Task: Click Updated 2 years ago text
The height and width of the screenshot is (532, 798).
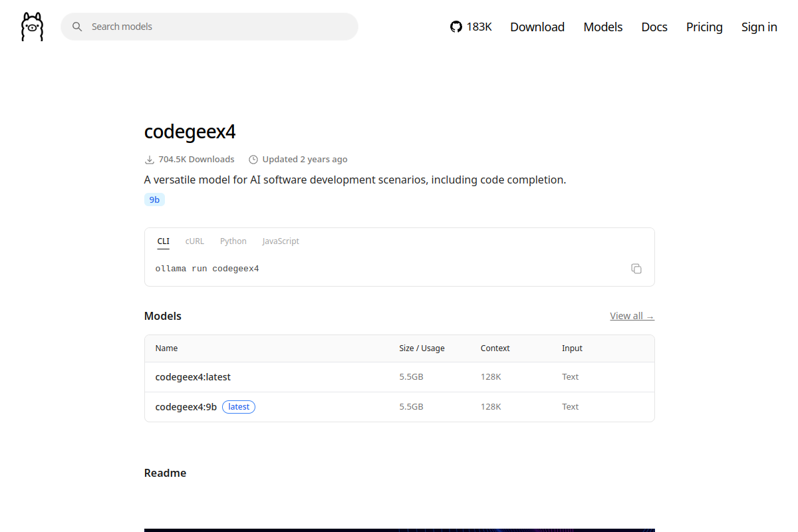Action: pos(305,160)
